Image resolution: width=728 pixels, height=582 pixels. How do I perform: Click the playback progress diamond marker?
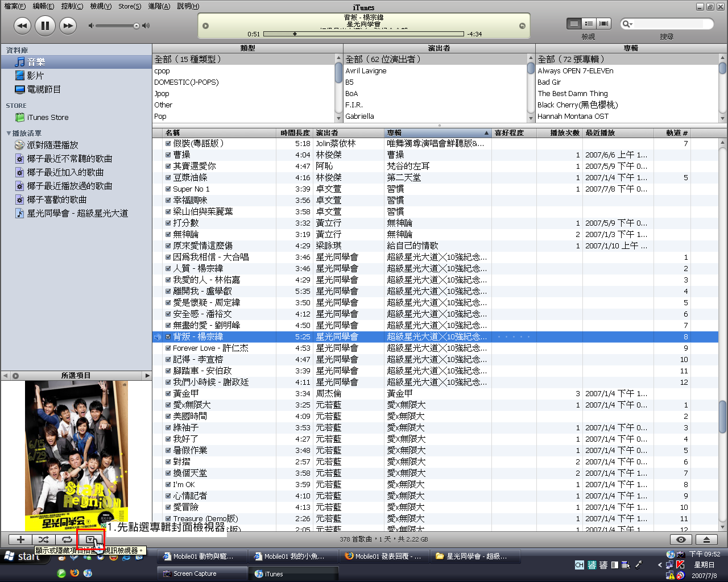tap(295, 34)
